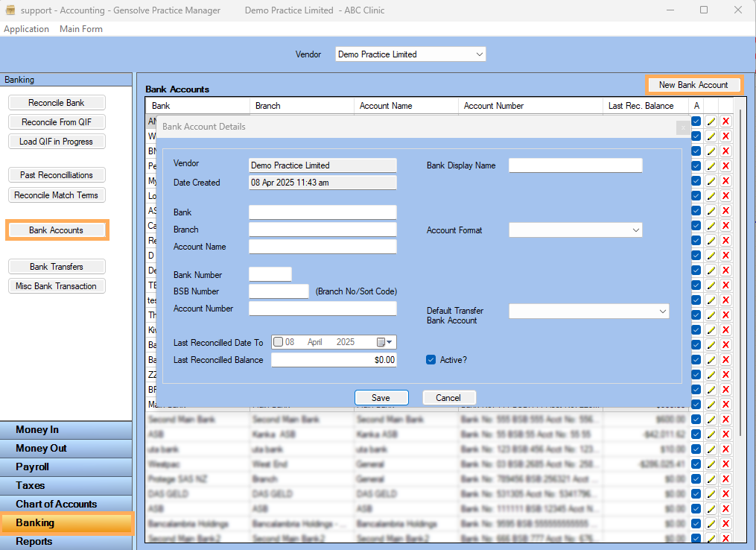Delete the row starting with TE
The image size is (756, 550).
[725, 285]
